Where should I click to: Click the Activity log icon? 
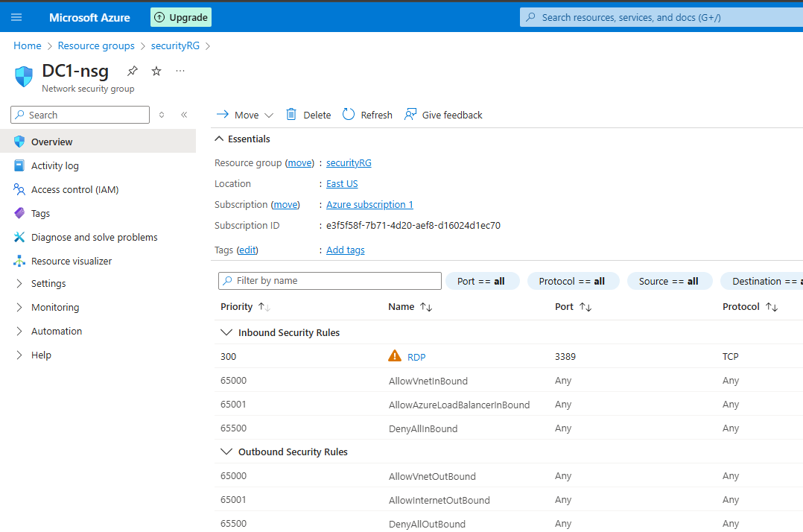19,165
